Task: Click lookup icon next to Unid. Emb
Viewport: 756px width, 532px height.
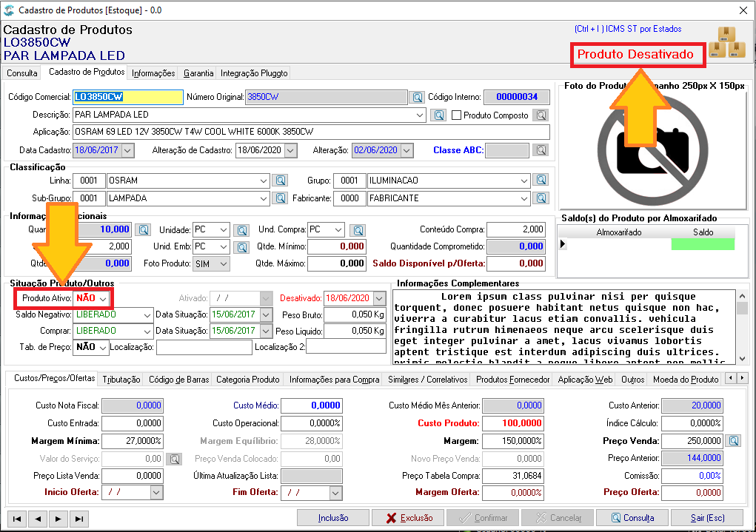Action: point(242,247)
